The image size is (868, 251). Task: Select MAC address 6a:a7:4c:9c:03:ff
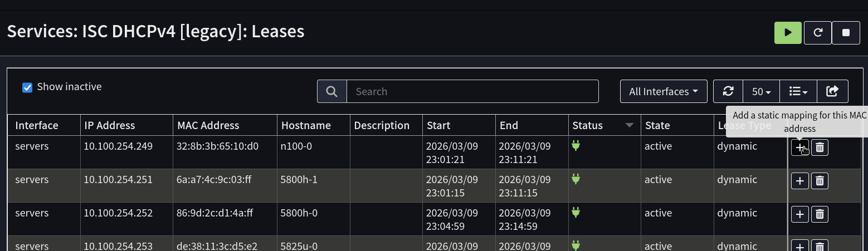[214, 180]
